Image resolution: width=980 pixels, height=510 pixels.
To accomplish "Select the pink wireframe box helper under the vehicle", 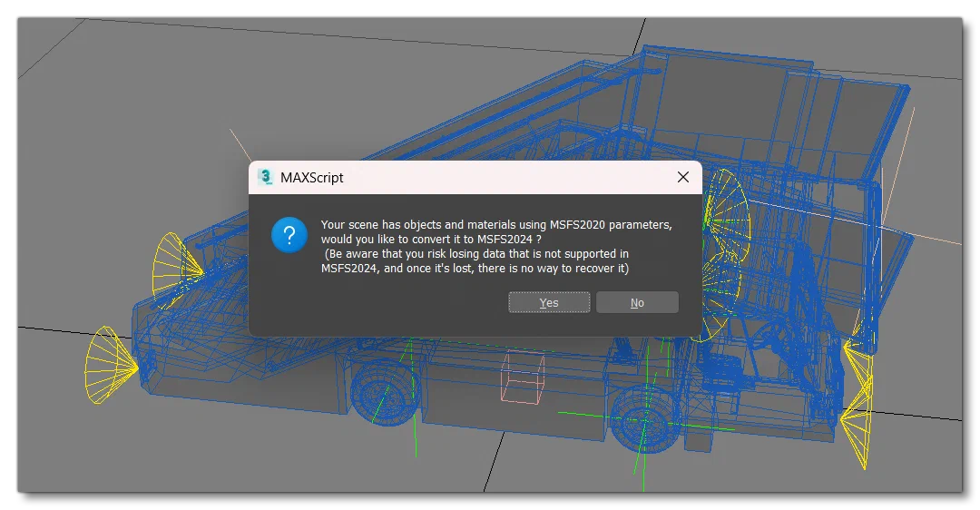I will (x=522, y=377).
